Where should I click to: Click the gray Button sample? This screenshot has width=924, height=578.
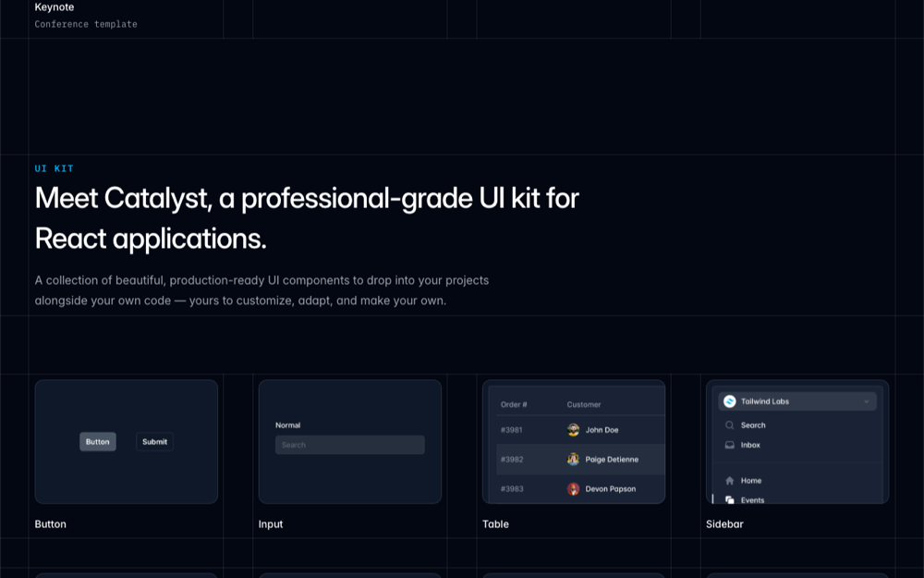pyautogui.click(x=98, y=442)
